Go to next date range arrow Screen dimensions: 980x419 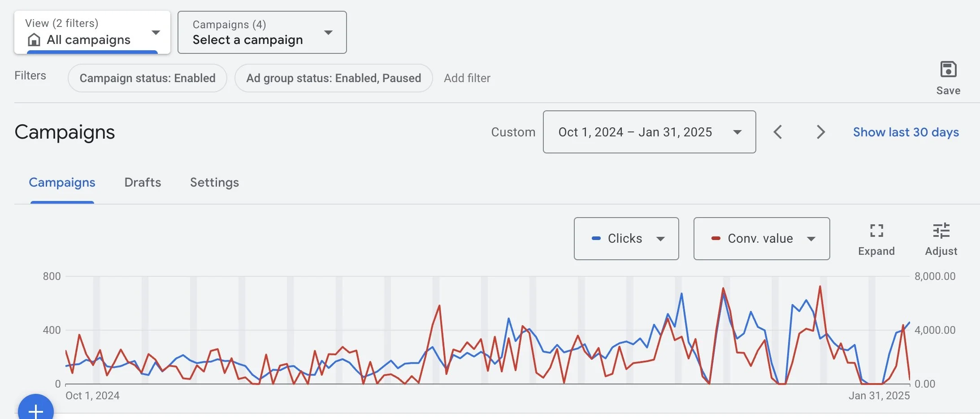click(x=820, y=132)
